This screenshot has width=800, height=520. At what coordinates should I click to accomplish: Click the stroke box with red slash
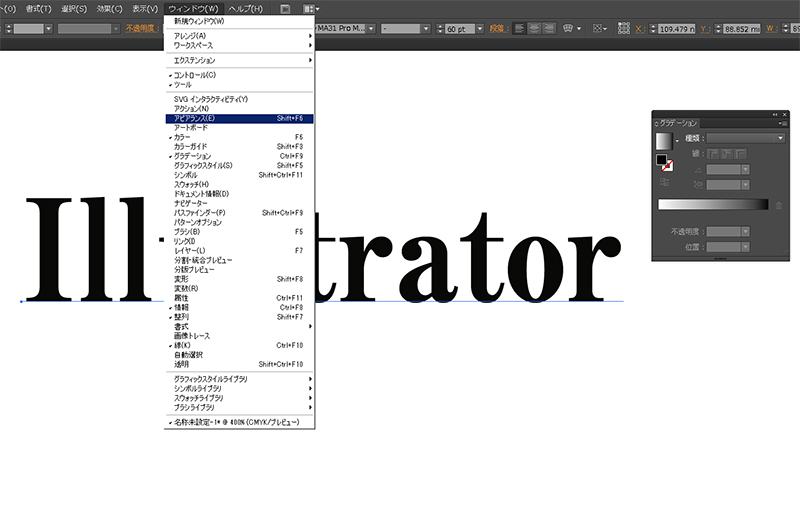(668, 166)
